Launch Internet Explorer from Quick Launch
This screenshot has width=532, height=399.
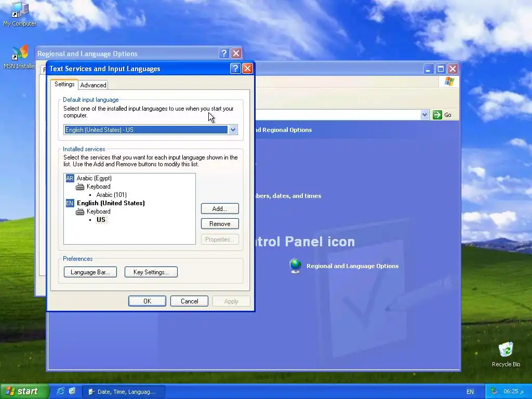point(60,391)
